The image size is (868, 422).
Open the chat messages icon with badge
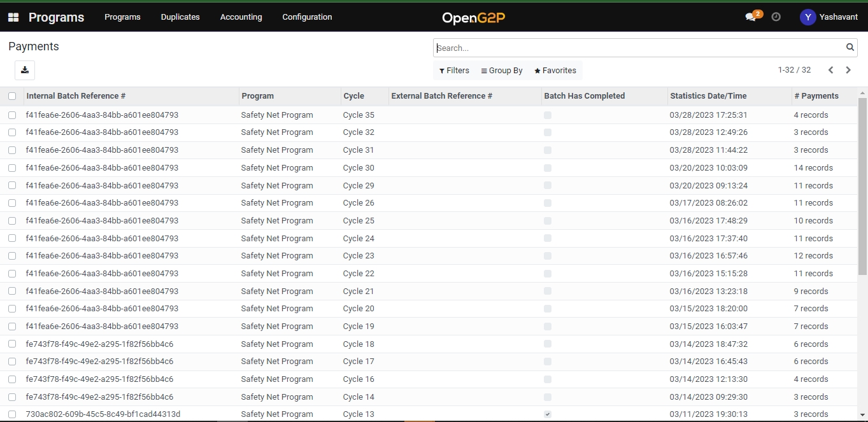751,17
